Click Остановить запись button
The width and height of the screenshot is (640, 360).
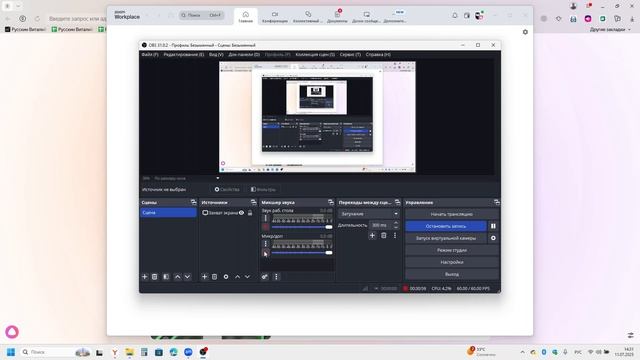click(446, 226)
